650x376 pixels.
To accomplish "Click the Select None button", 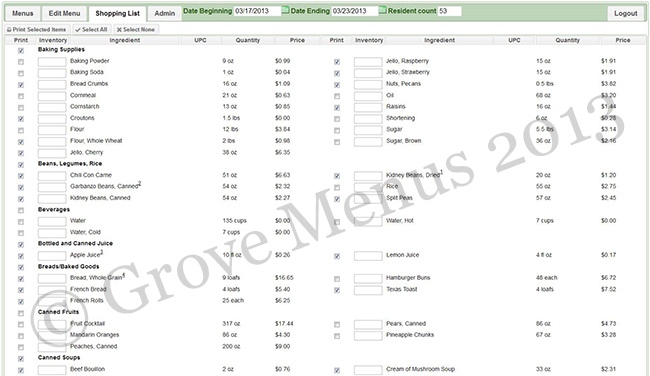I will coord(136,29).
